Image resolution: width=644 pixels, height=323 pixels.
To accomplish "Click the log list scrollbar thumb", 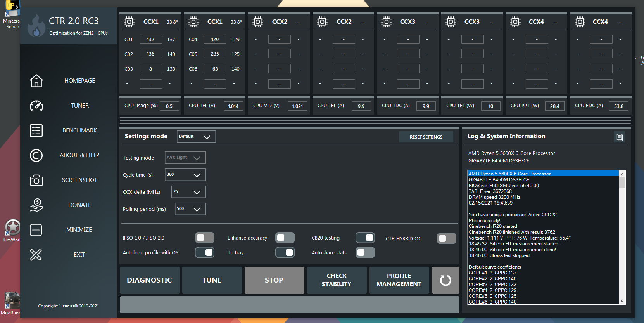I will tap(622, 183).
